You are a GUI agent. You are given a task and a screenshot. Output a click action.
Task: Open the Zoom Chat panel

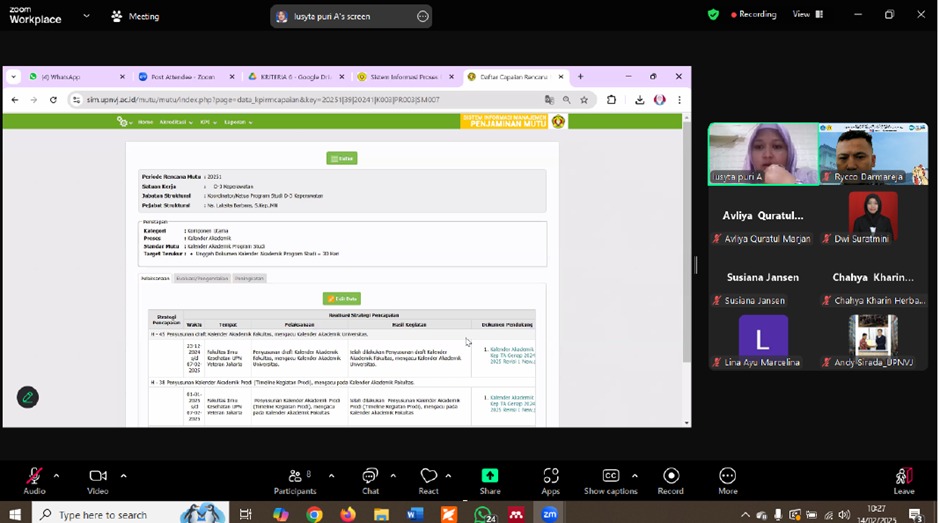[370, 476]
